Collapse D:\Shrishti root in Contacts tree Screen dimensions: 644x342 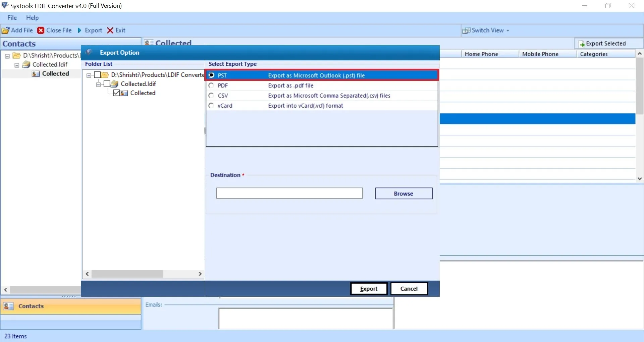click(x=7, y=56)
